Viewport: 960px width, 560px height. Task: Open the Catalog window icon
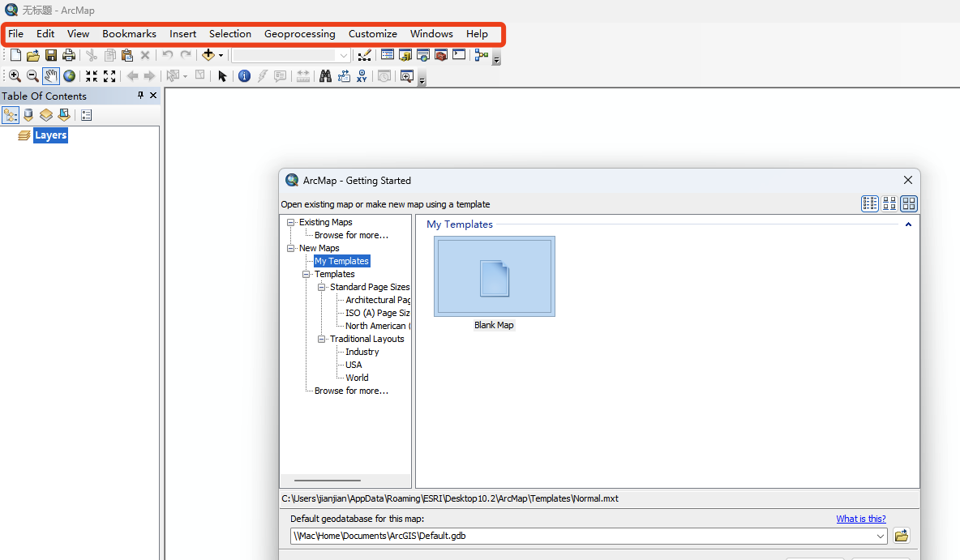pos(405,55)
